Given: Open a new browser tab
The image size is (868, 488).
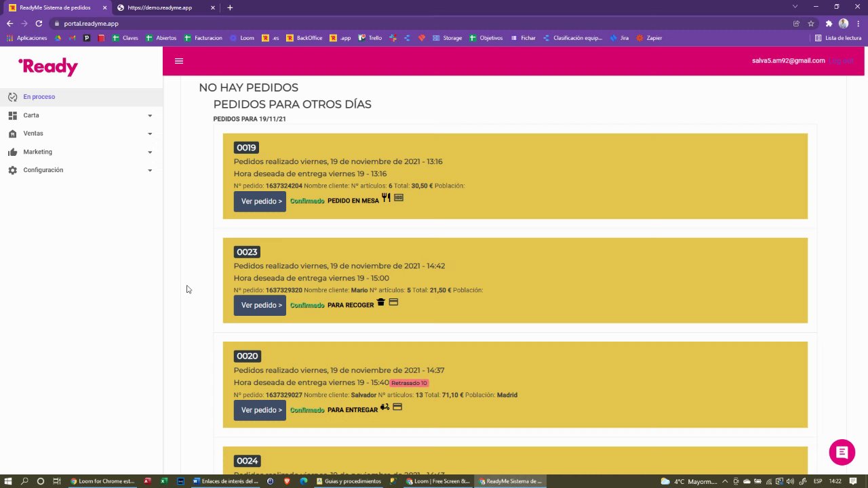Looking at the screenshot, I should (230, 7).
